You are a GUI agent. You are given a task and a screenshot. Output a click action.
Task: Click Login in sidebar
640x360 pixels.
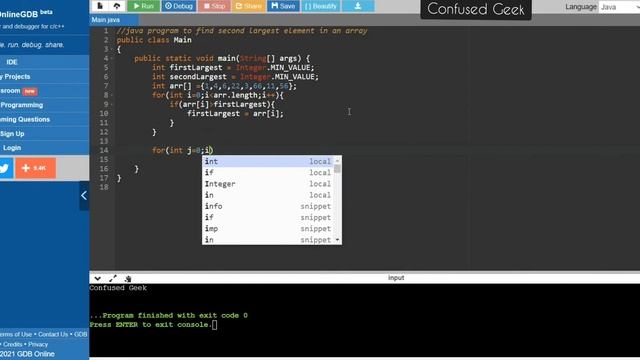[x=44, y=148]
